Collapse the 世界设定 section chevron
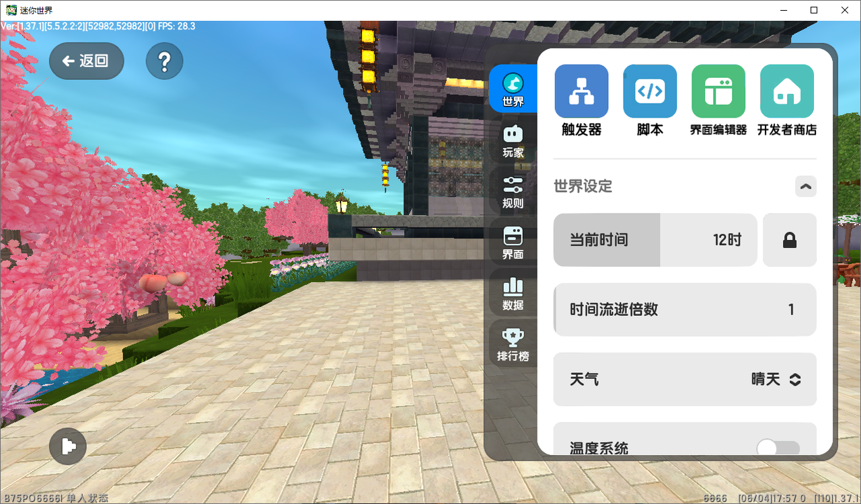The width and height of the screenshot is (861, 504). (806, 186)
